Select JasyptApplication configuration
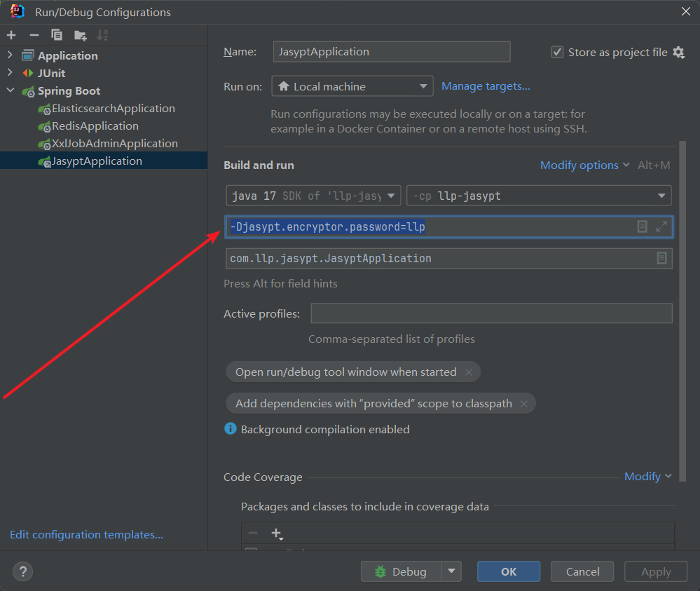700x591 pixels. tap(104, 161)
